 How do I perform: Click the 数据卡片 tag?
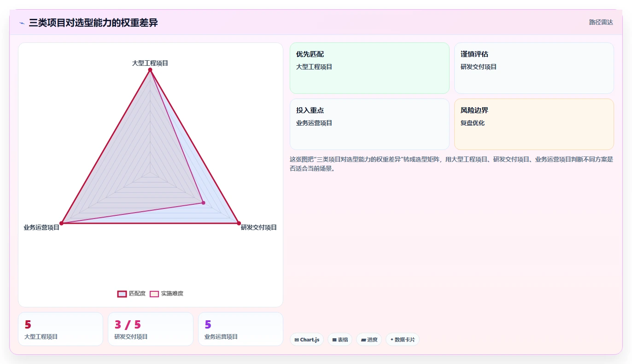click(x=403, y=340)
